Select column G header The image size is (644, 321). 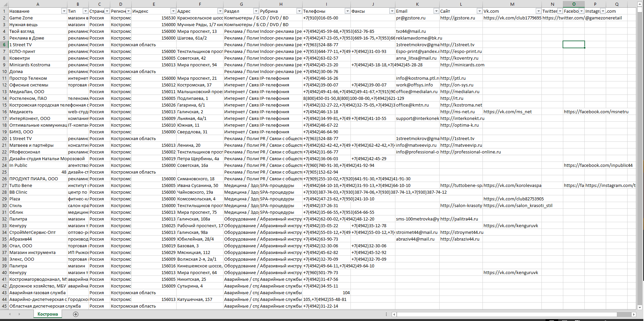(241, 4)
